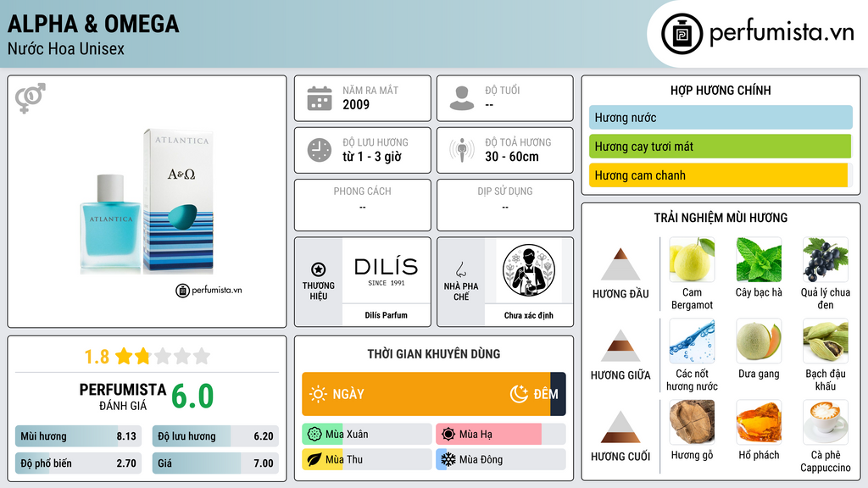Click the từ 1 - 3 giờ longevity value

(x=372, y=157)
